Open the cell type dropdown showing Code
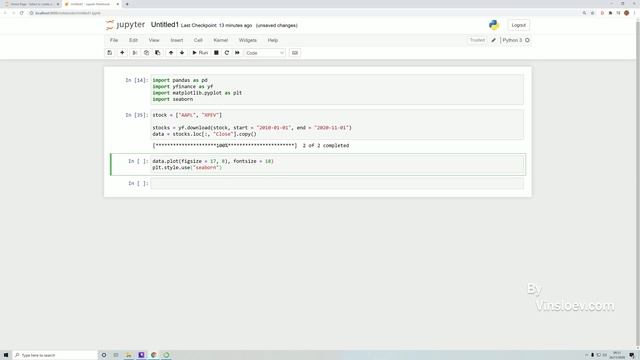The height and width of the screenshot is (360, 640). coord(264,53)
